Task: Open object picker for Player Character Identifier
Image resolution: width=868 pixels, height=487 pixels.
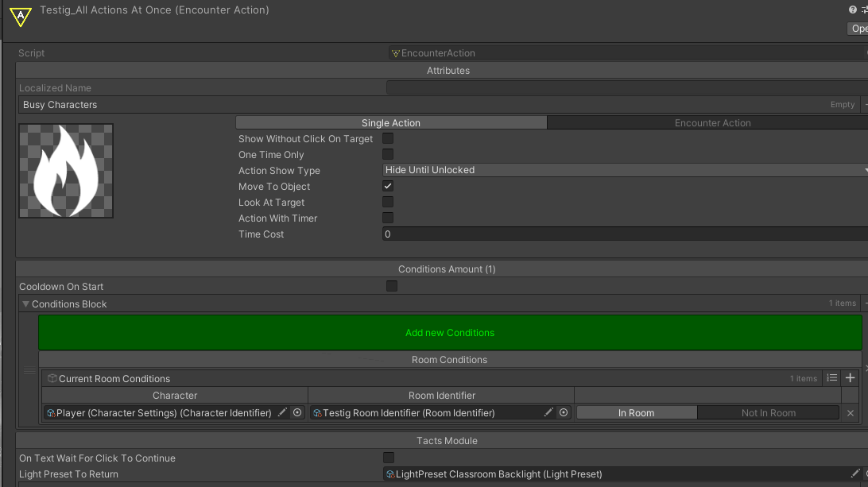Action: click(x=297, y=412)
